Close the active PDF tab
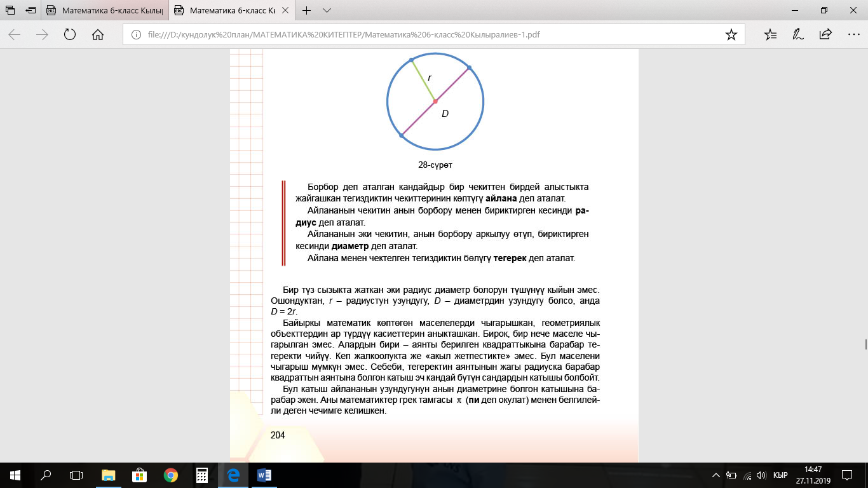The image size is (868, 488). tap(286, 10)
